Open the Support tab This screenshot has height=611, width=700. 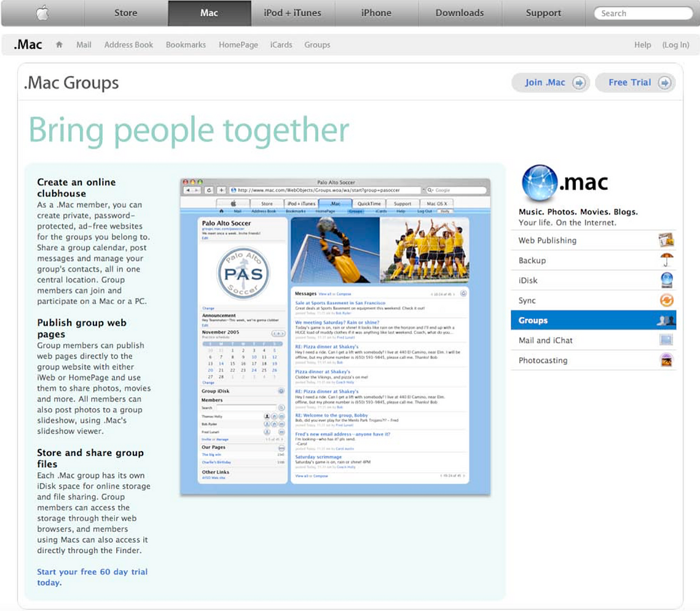coord(543,13)
